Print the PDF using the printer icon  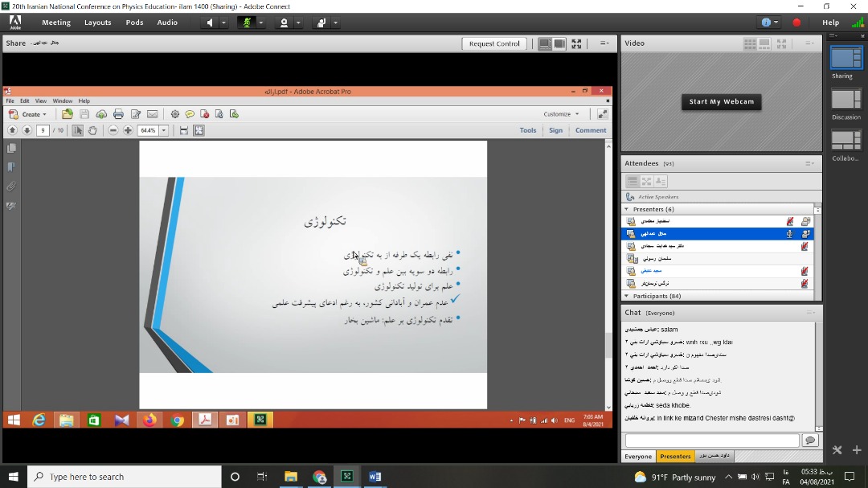118,113
